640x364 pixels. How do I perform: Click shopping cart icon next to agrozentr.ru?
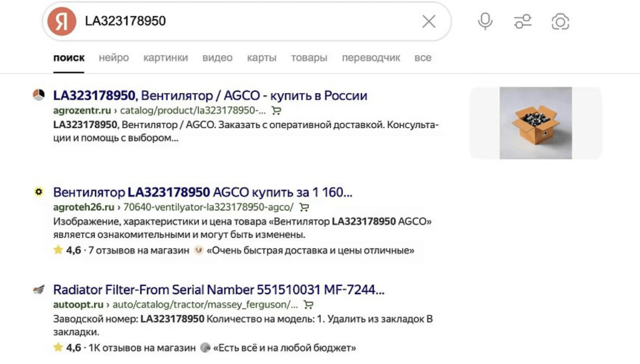pyautogui.click(x=276, y=111)
